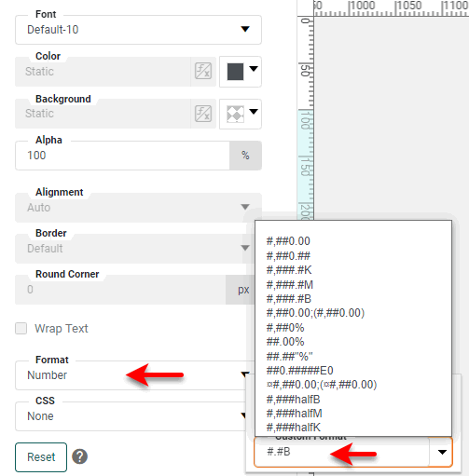
Task: Click the Color formula fx icon
Action: click(203, 71)
